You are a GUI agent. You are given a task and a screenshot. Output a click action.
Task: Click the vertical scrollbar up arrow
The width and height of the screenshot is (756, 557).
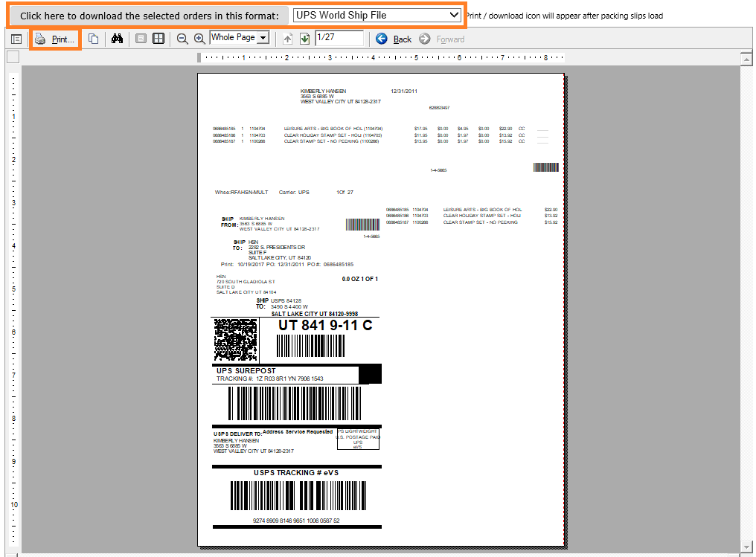(746, 59)
